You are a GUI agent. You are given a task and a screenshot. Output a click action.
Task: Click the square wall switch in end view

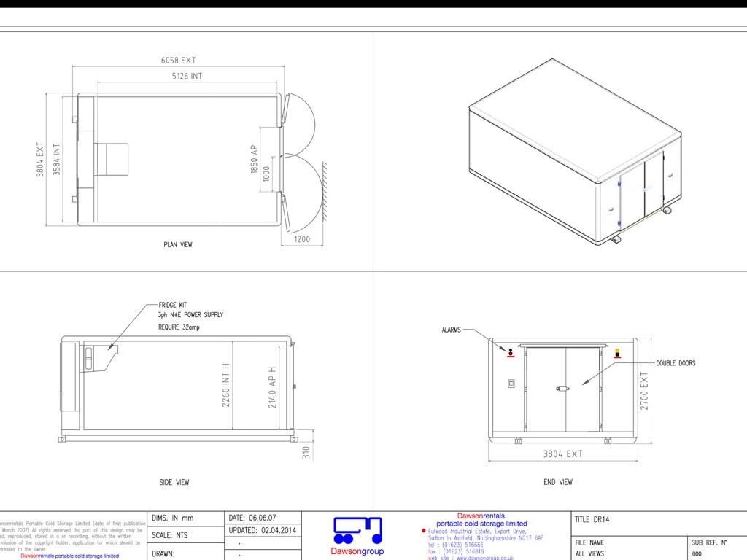tap(511, 384)
